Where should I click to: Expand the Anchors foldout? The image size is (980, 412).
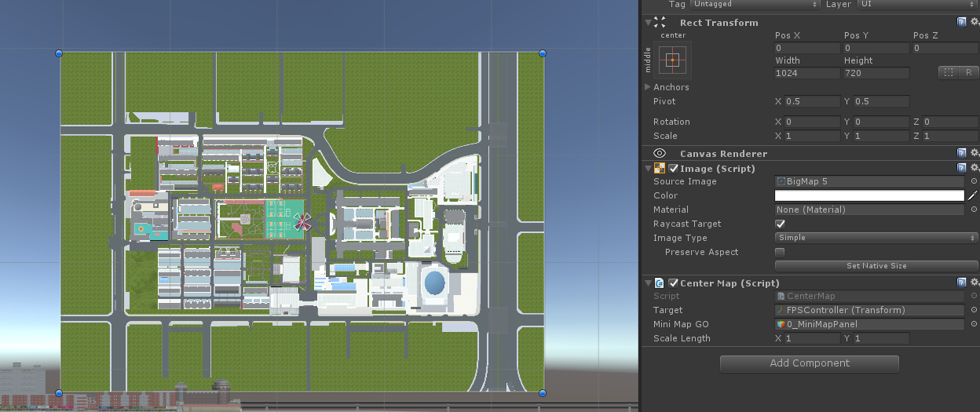coord(648,87)
